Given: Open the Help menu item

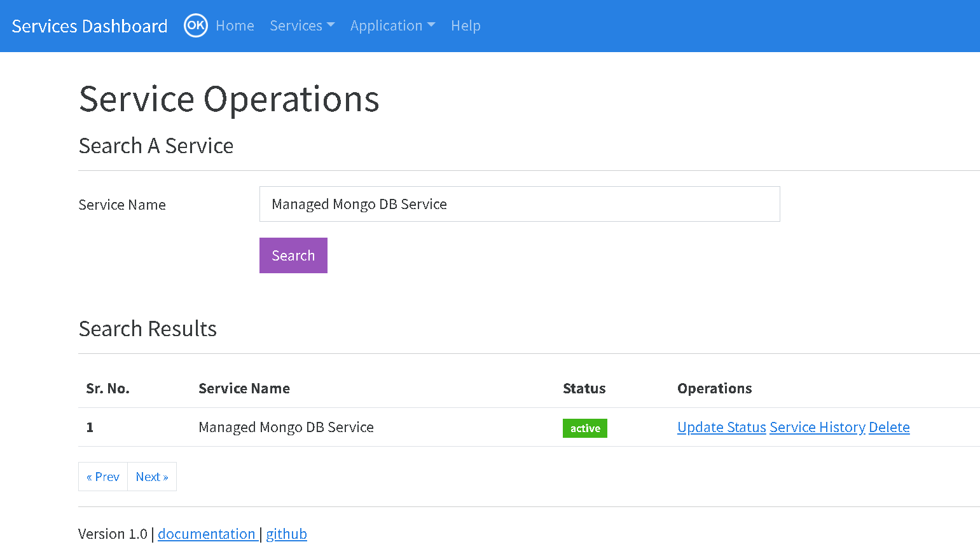Looking at the screenshot, I should tap(466, 26).
